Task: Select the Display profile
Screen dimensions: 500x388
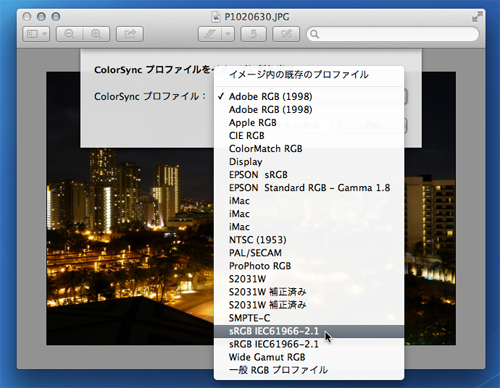Action: coord(309,161)
